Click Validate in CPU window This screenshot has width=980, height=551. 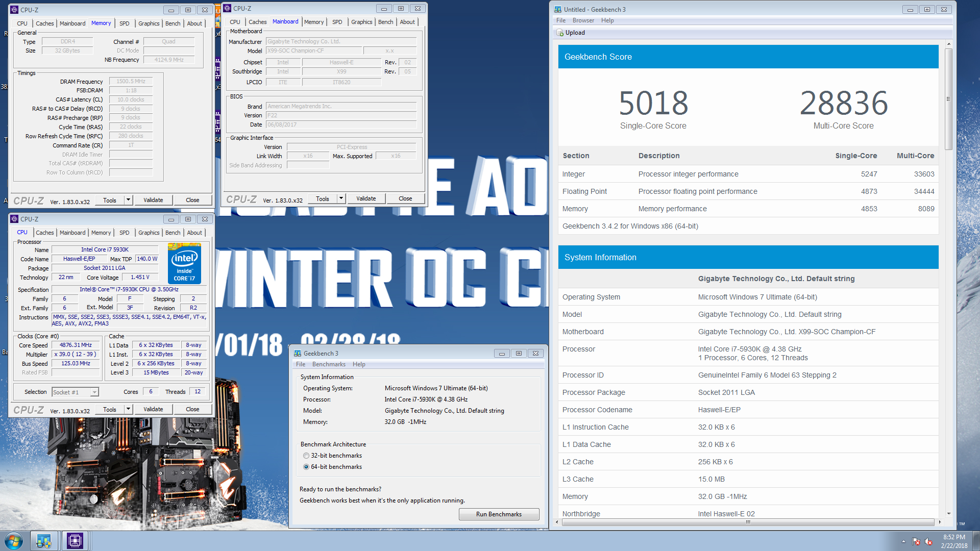coord(153,409)
